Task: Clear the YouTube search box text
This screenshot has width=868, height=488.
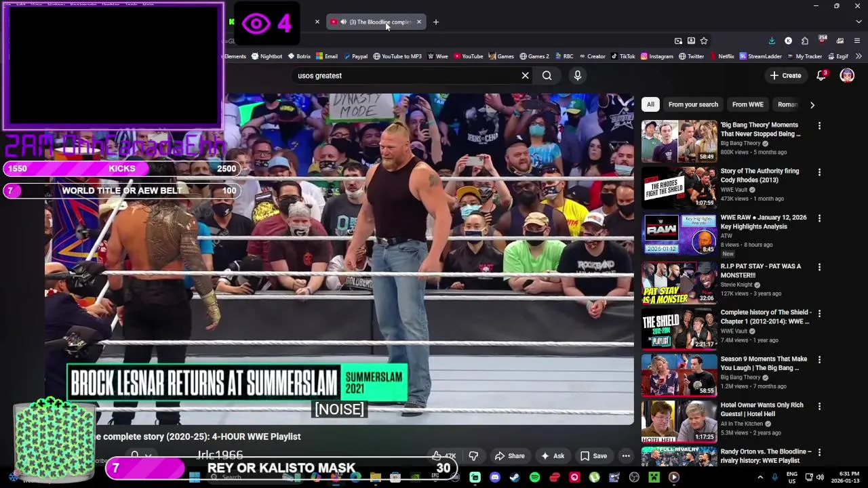Action: click(525, 75)
